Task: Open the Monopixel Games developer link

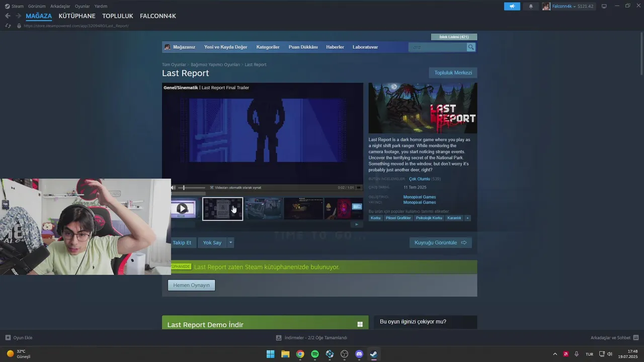Action: (x=420, y=197)
